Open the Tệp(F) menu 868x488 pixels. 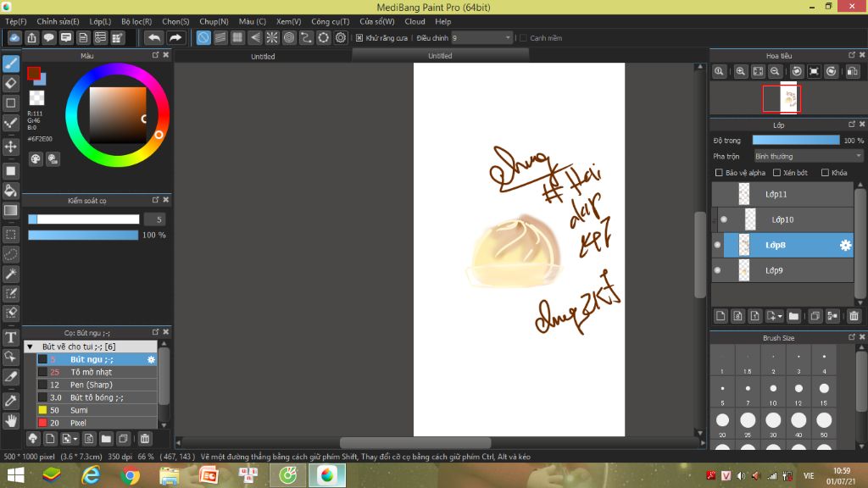click(x=16, y=21)
